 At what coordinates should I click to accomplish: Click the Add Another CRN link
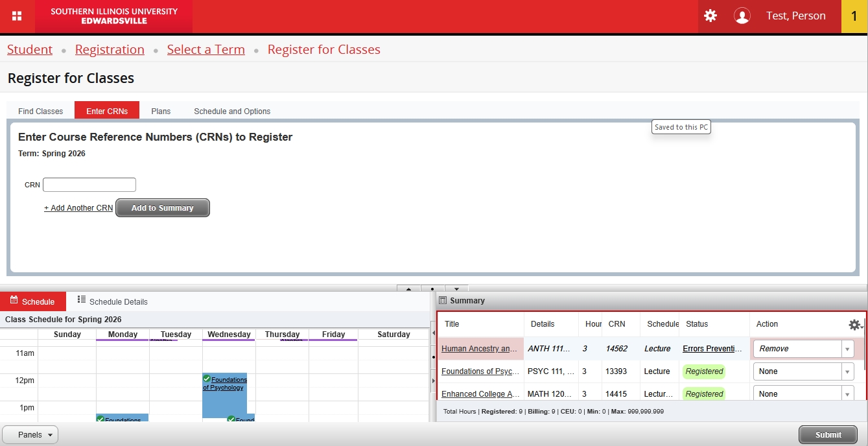[x=78, y=208]
